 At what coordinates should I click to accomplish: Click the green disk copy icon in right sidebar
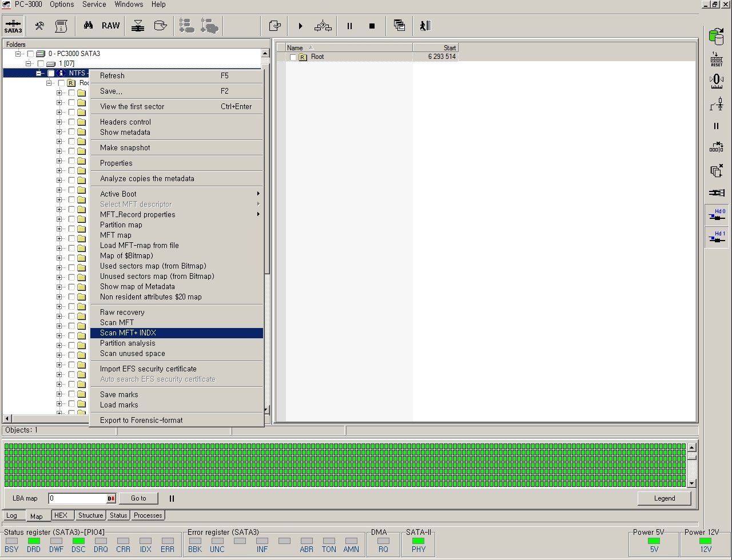click(x=717, y=37)
